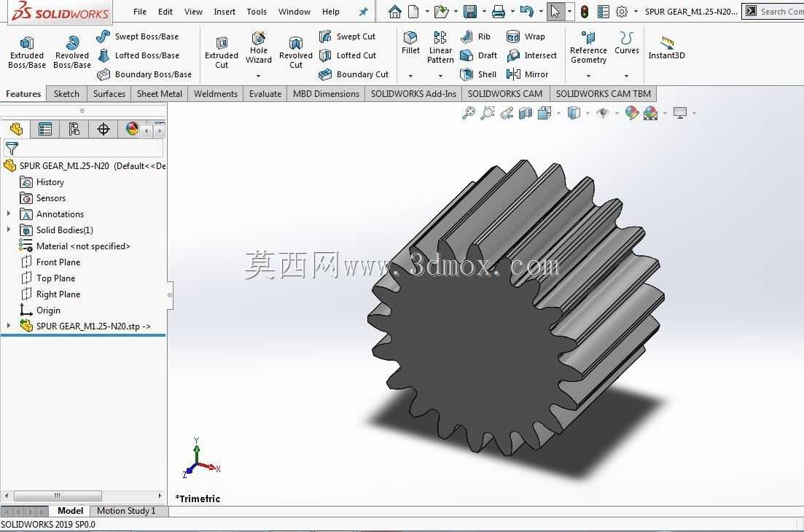Select the Boundary Cut tool
This screenshot has width=804, height=532.
[354, 74]
